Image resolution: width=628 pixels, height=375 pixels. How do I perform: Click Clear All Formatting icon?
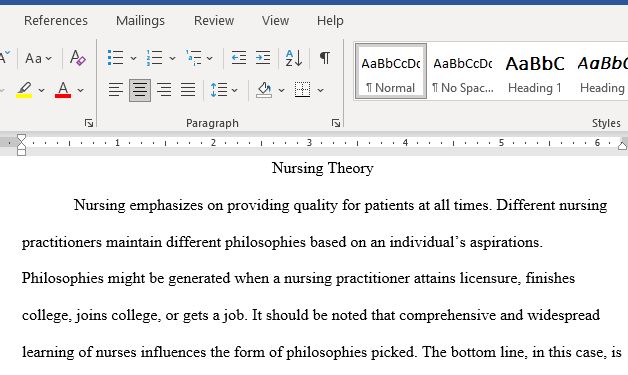click(77, 58)
